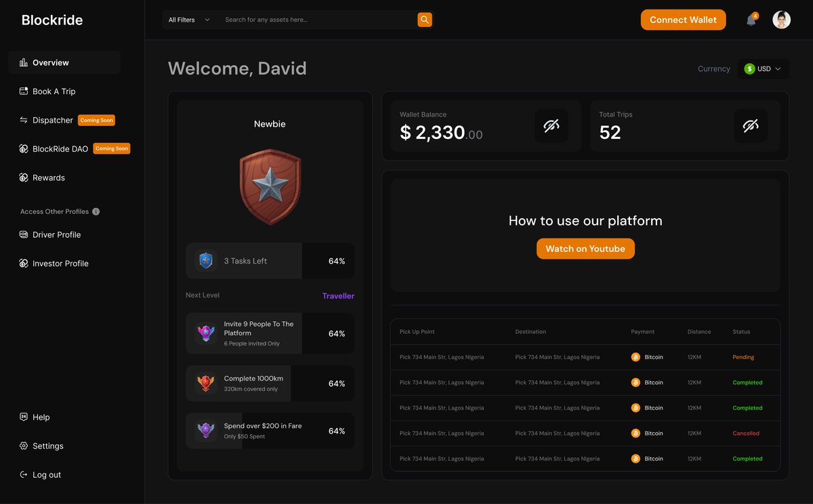Click the Complete 1000km progress bar
813x504 pixels.
[x=270, y=383]
